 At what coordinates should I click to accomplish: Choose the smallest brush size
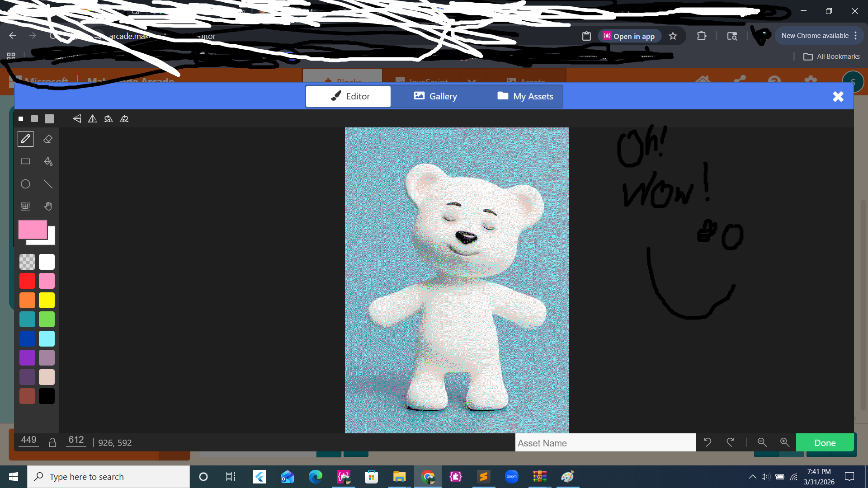pyautogui.click(x=21, y=119)
